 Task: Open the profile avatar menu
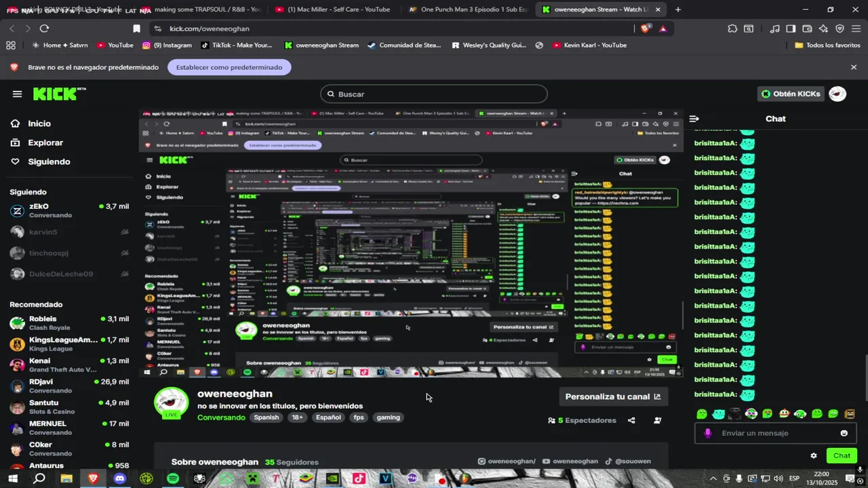[x=837, y=94]
